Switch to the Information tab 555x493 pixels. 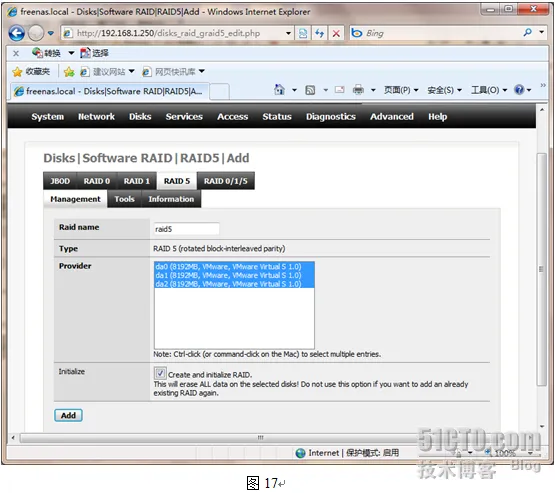[x=171, y=199]
